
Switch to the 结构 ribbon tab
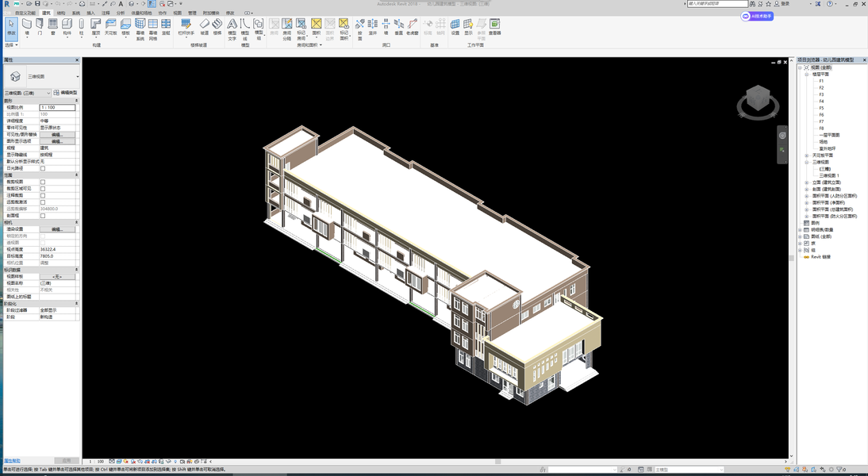pyautogui.click(x=61, y=13)
